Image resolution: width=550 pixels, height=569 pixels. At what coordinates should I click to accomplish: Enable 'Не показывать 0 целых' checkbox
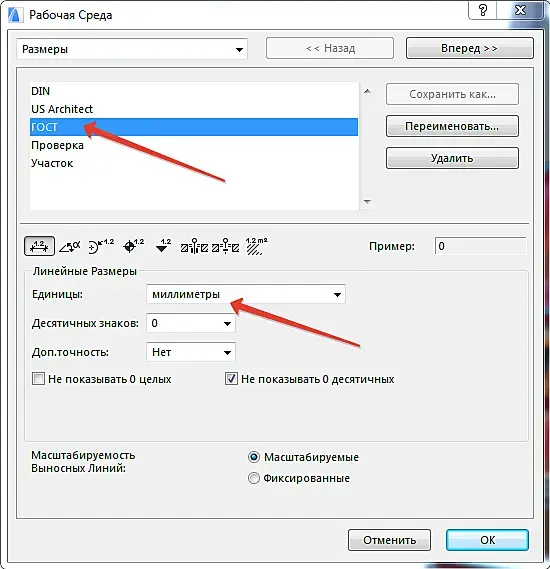[38, 379]
